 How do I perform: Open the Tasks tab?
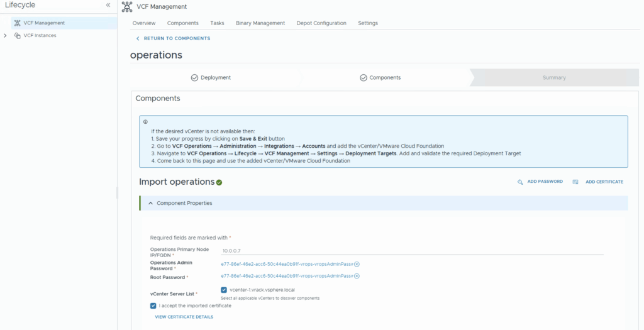click(217, 23)
